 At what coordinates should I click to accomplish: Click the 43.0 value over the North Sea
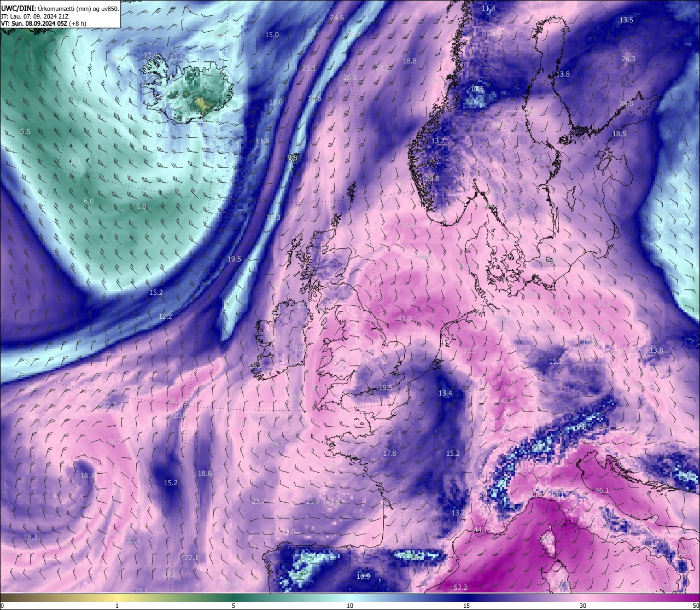tap(404, 318)
